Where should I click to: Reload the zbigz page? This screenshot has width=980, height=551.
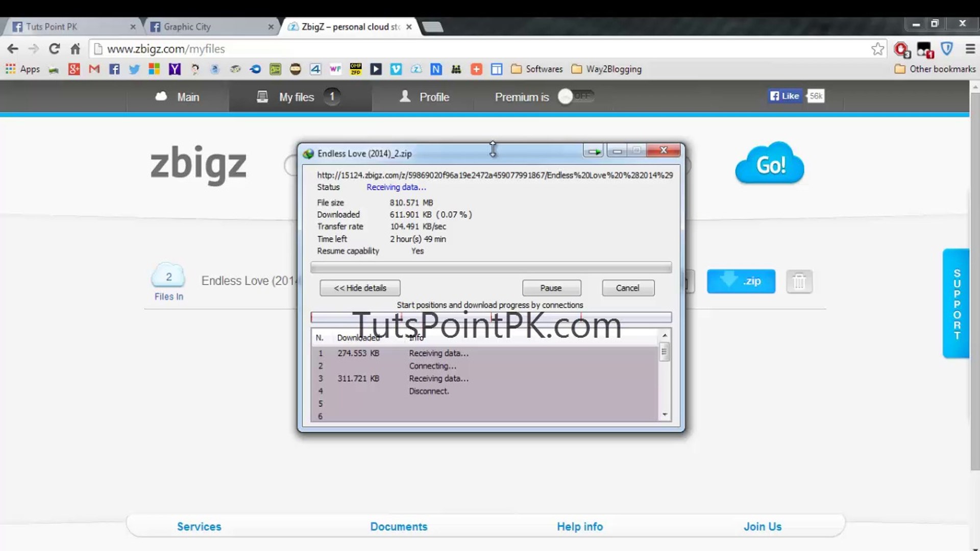(x=54, y=49)
